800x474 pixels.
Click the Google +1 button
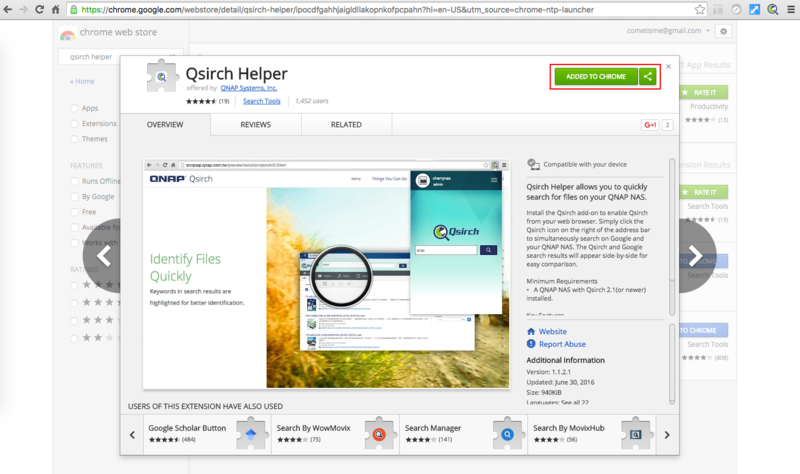(x=650, y=124)
